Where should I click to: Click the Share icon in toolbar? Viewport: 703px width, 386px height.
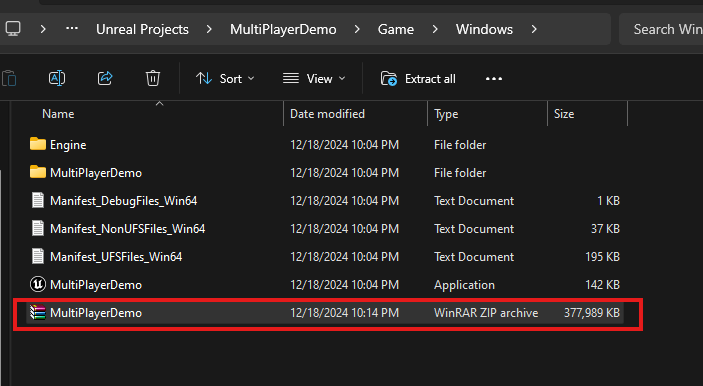pos(105,78)
